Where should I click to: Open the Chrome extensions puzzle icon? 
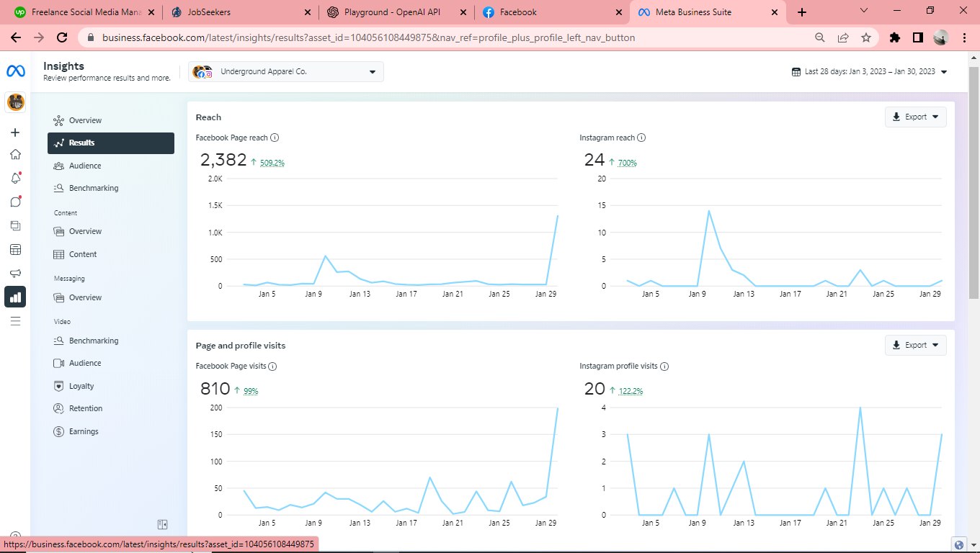tap(895, 37)
